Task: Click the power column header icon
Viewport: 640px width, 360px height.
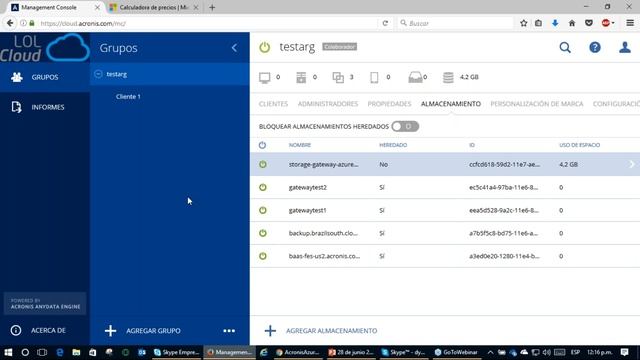Action: pyautogui.click(x=262, y=145)
